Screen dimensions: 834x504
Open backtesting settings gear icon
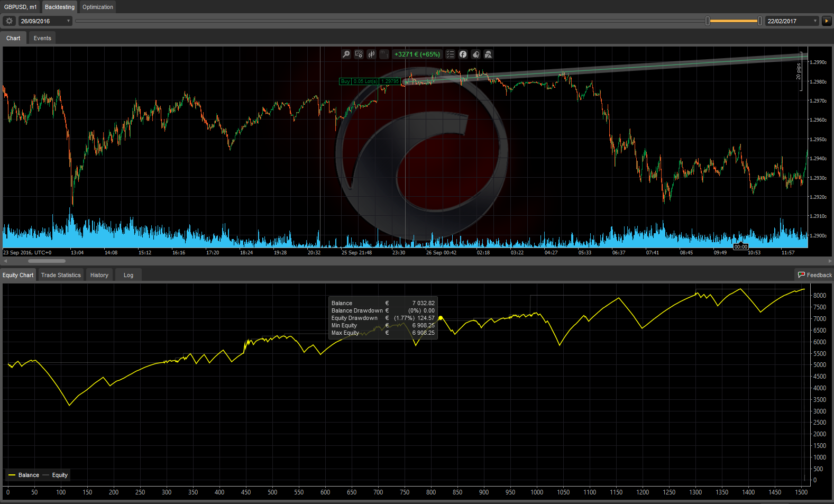(x=9, y=21)
